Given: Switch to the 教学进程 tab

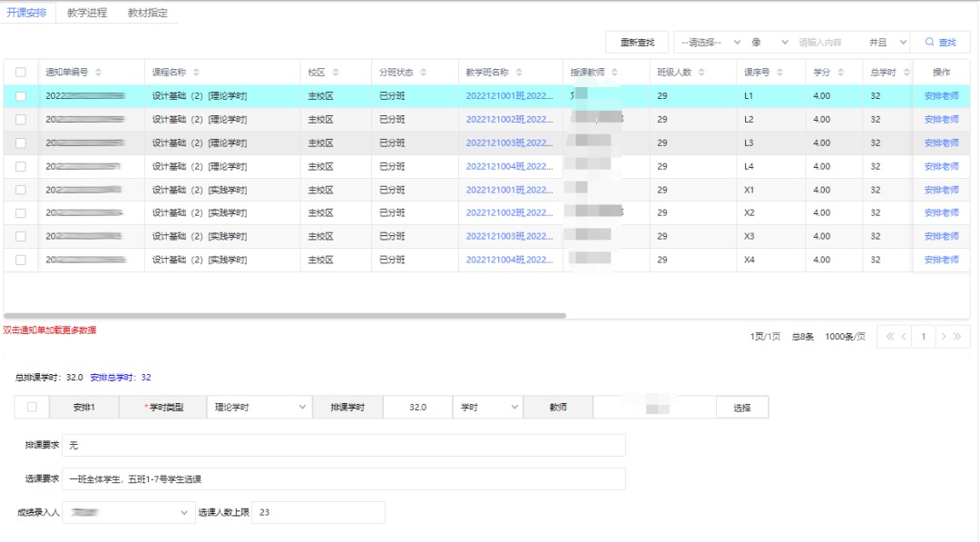Looking at the screenshot, I should coord(87,13).
